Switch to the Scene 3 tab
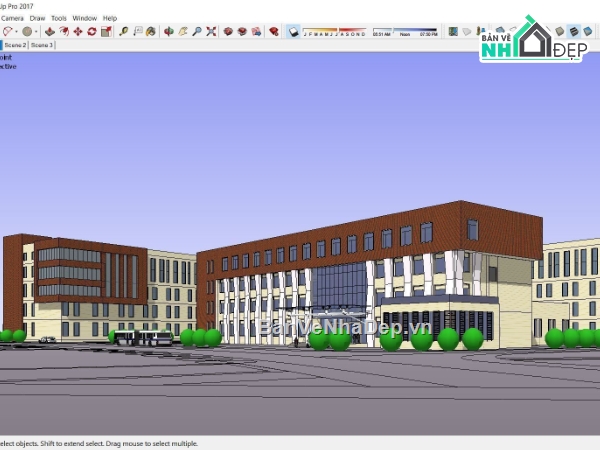Image resolution: width=600 pixels, height=450 pixels. pyautogui.click(x=42, y=45)
